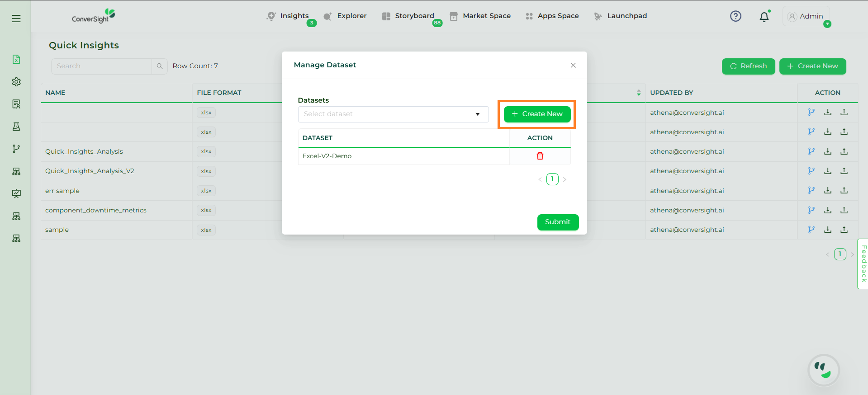
Task: Open the Explorer tab
Action: click(345, 16)
